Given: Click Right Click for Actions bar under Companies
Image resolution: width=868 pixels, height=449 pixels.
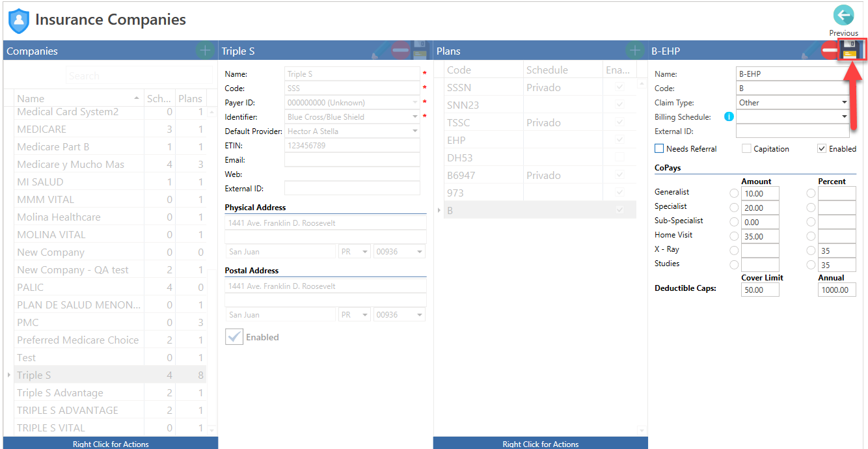Looking at the screenshot, I should click(111, 443).
